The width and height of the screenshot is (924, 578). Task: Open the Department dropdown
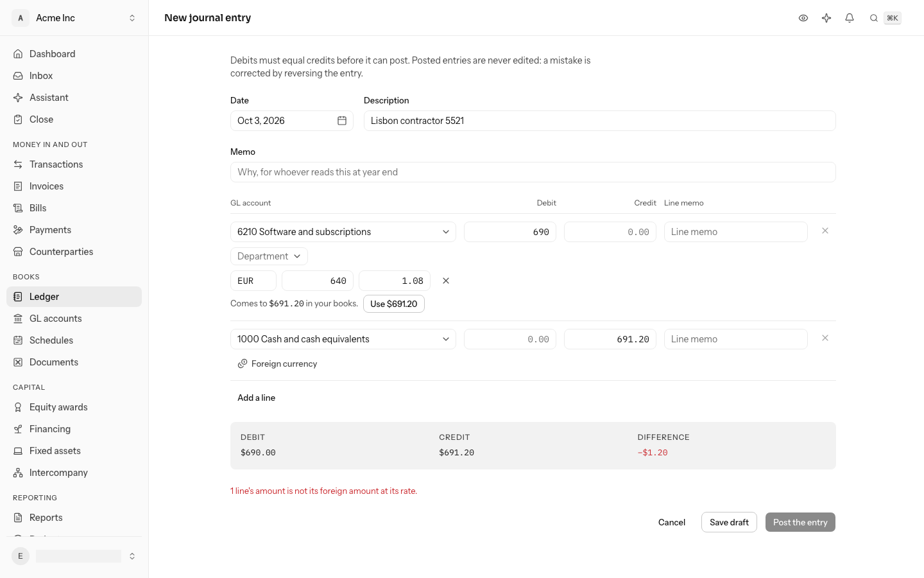(x=269, y=256)
